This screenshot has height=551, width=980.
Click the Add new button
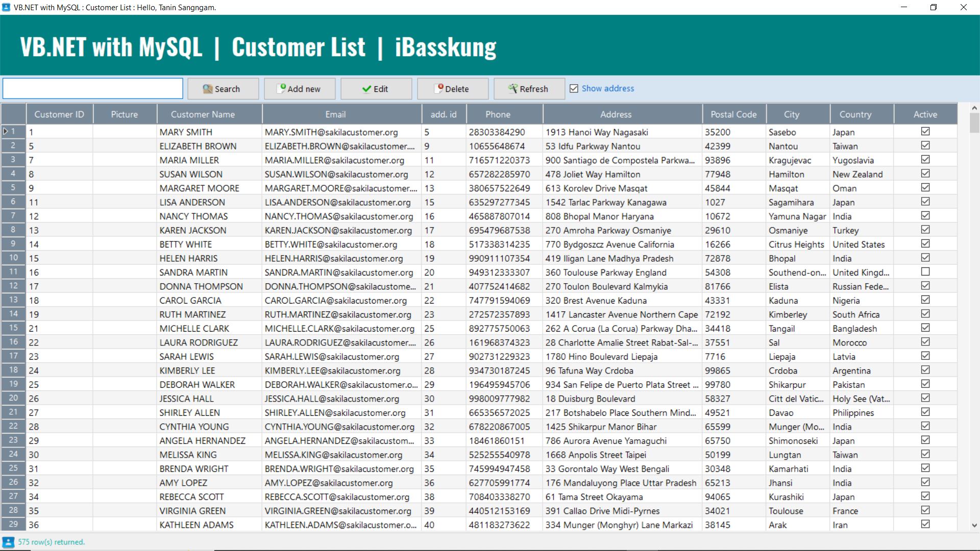tap(300, 89)
